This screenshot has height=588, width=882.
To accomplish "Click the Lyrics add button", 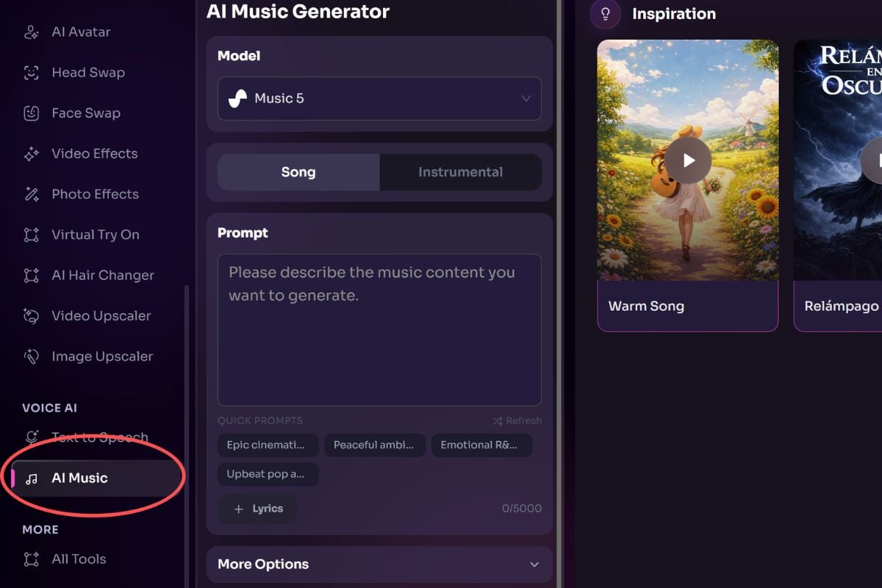I will [x=258, y=509].
